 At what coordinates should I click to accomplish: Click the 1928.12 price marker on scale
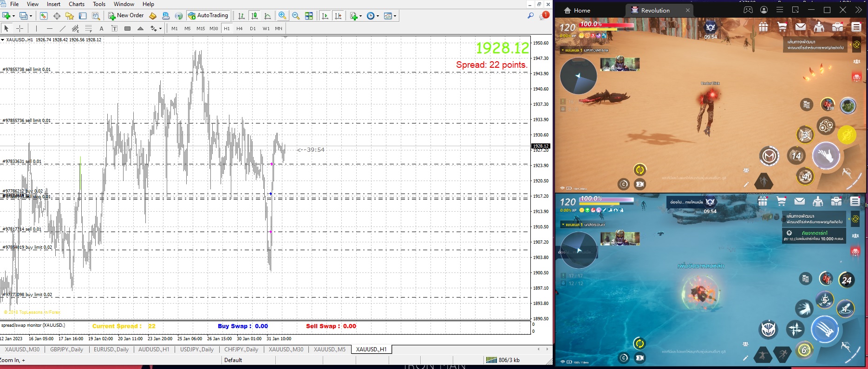[541, 146]
